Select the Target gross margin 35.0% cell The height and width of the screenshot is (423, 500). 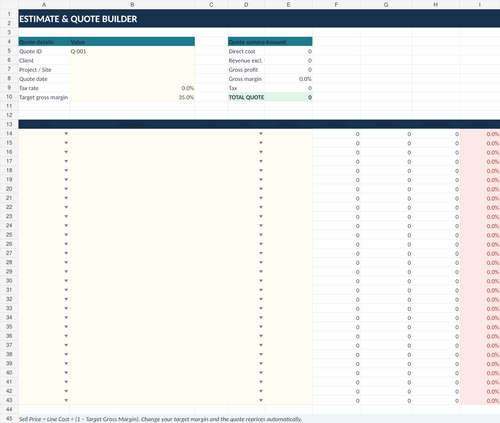pyautogui.click(x=132, y=97)
